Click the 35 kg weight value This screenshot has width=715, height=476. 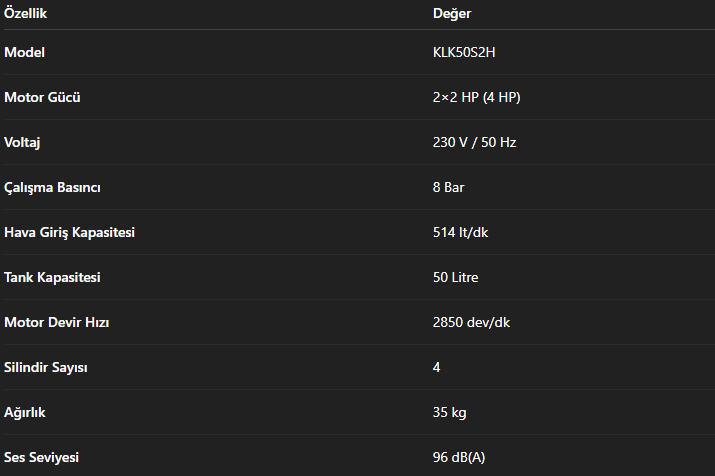[x=449, y=412]
